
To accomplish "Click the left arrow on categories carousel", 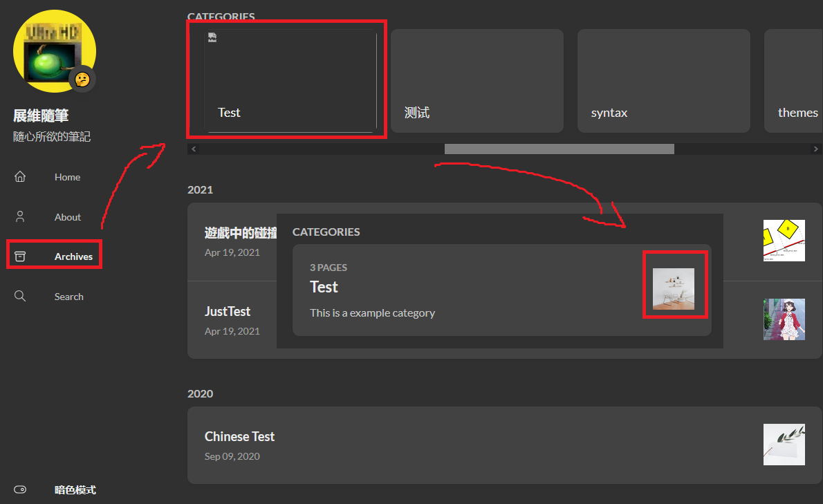I will [194, 148].
